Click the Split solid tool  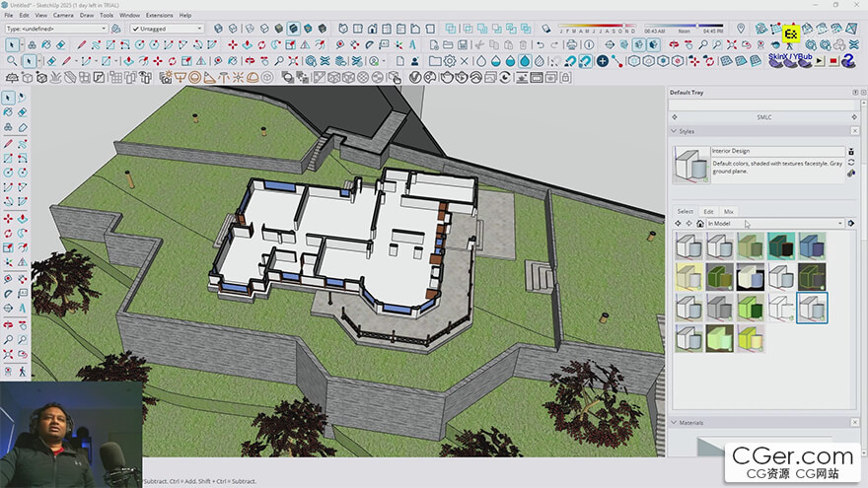point(526,29)
